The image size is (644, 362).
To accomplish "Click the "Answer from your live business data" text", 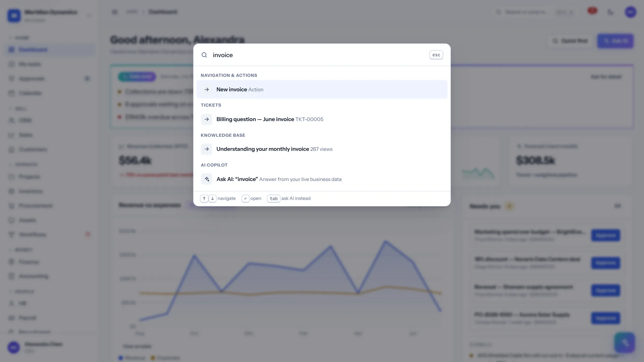I will tap(300, 179).
